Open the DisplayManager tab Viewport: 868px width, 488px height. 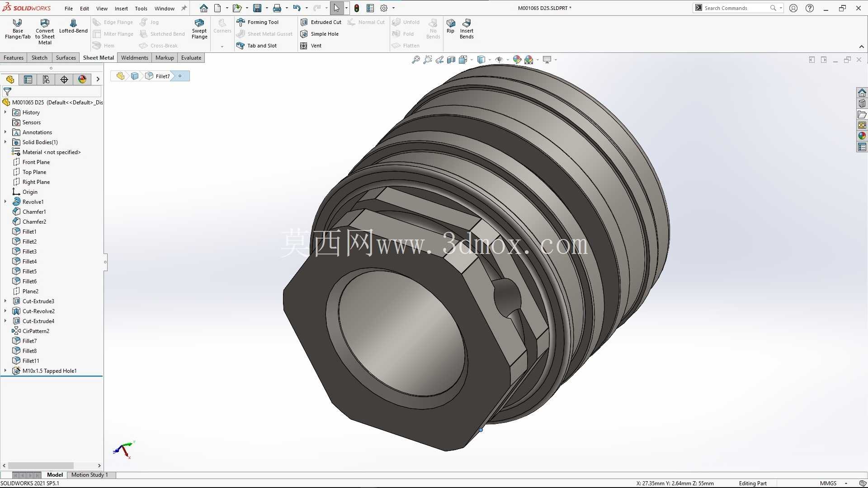click(x=82, y=80)
